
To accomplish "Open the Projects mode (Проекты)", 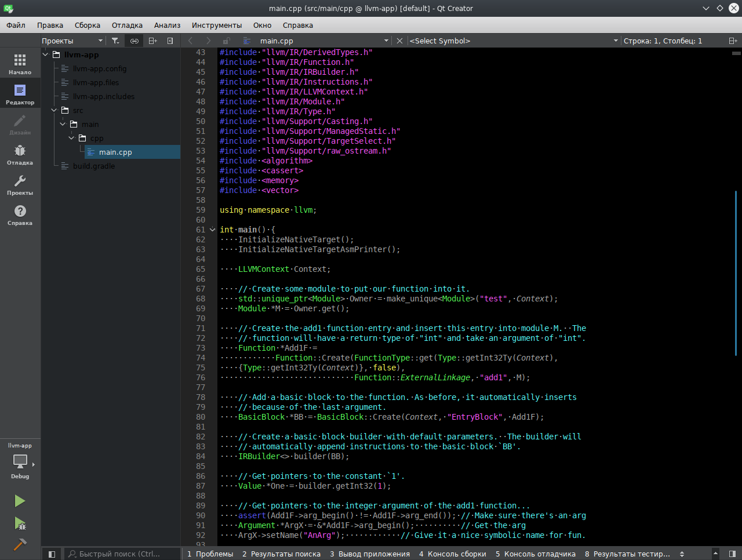I will tap(20, 184).
